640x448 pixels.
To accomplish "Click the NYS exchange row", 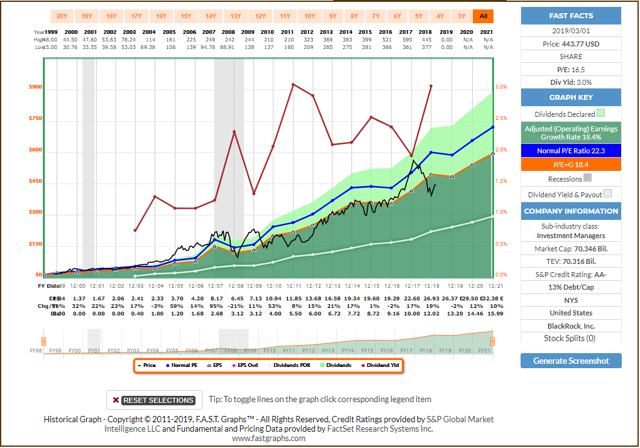I will coord(571,300).
